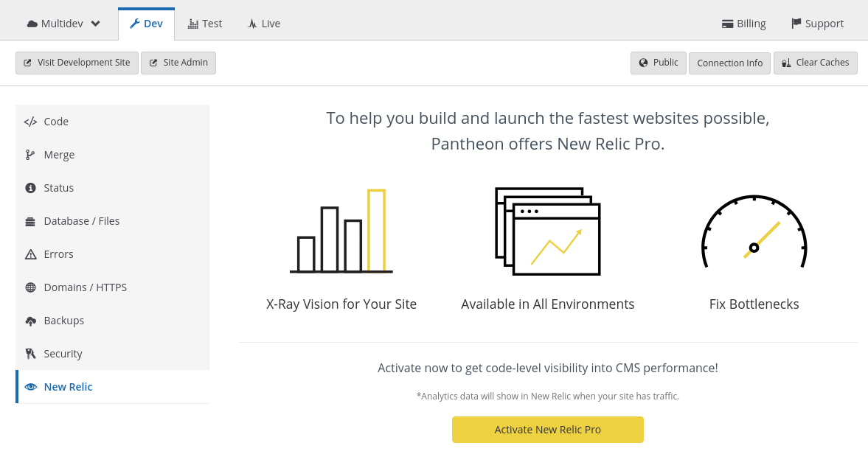Switch to the Live tab
The height and width of the screenshot is (468, 868).
[x=263, y=23]
